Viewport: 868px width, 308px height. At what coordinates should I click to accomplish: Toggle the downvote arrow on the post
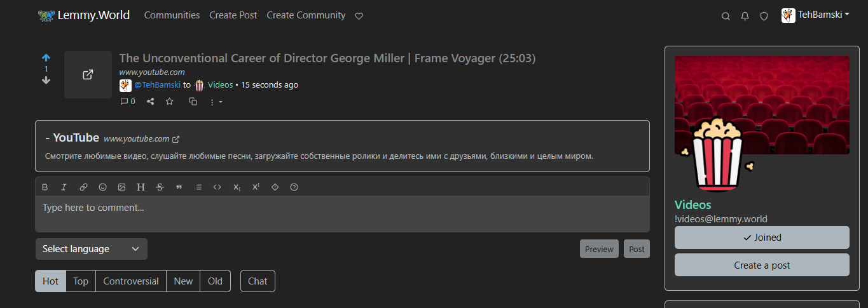point(46,80)
